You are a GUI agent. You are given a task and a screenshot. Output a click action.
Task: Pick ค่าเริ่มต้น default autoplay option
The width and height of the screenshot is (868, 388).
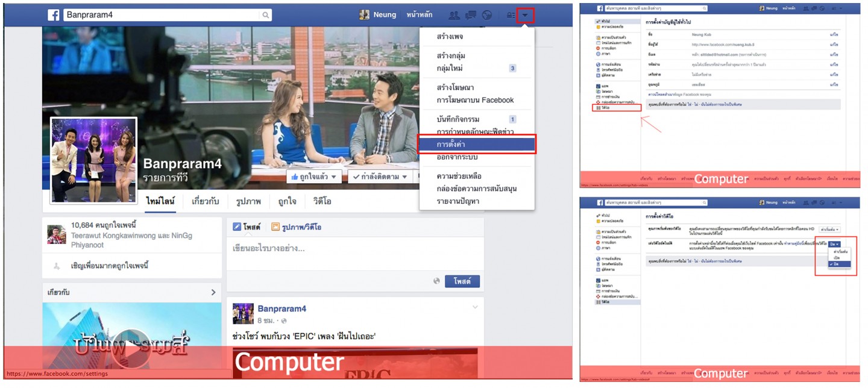coord(840,252)
